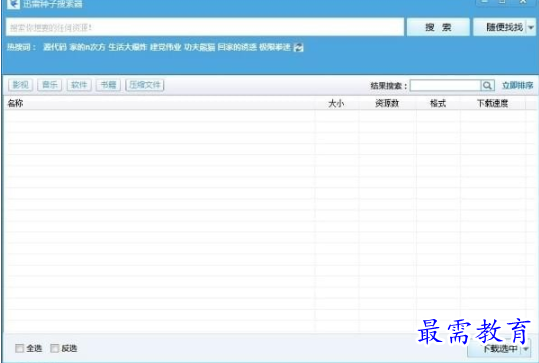Open the dropdown arrow beside 下载选中
Screen dimensions: 539x363
(x=526, y=349)
